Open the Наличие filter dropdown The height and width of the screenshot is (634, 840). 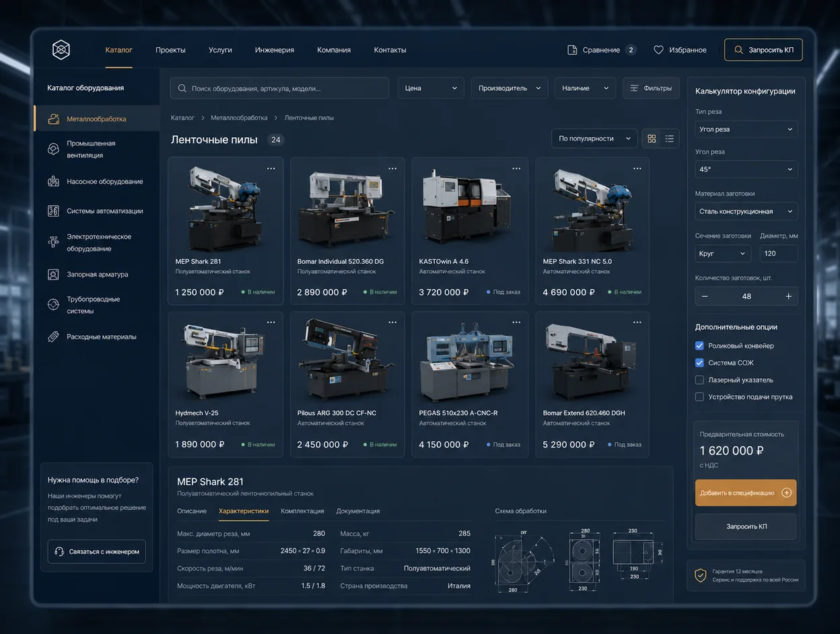585,88
